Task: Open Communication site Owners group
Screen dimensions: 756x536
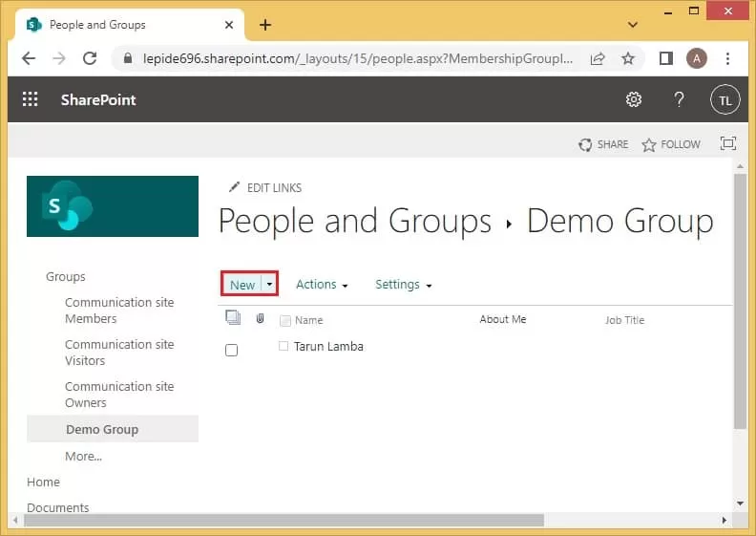Action: pyautogui.click(x=119, y=395)
